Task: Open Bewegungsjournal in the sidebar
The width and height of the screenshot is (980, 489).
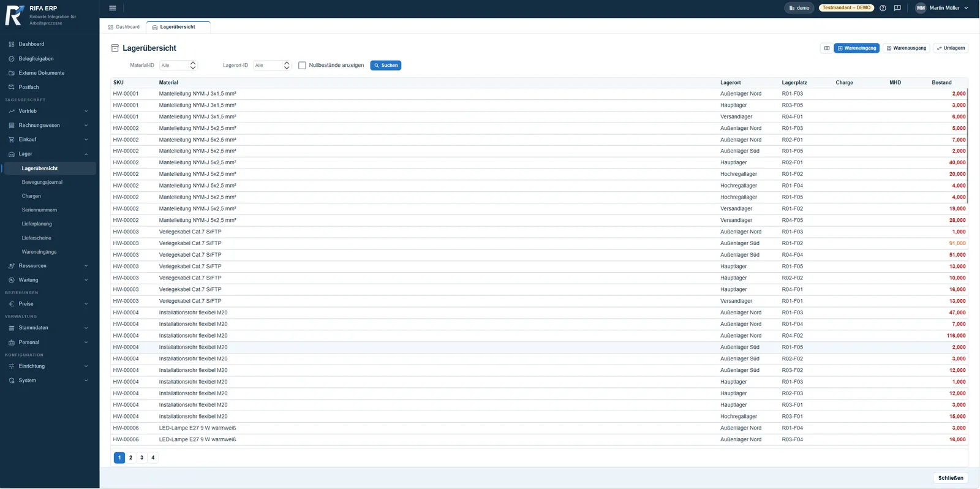Action: coord(42,182)
